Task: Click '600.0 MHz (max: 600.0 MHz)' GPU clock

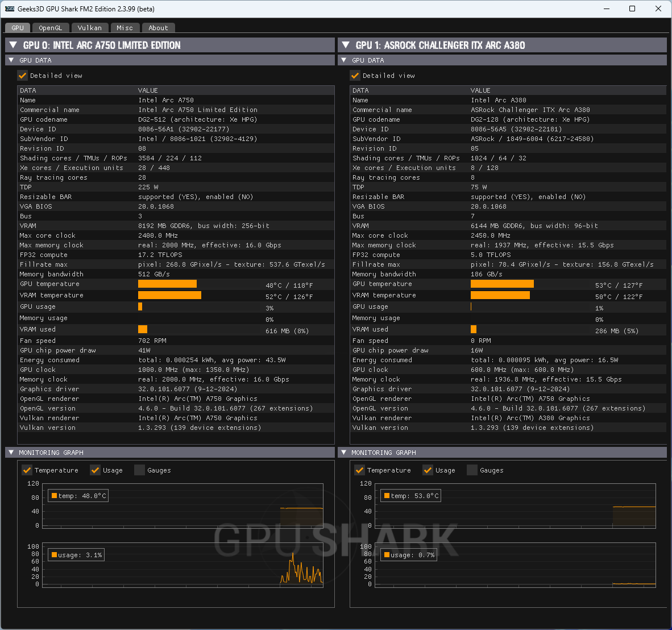Action: point(522,370)
